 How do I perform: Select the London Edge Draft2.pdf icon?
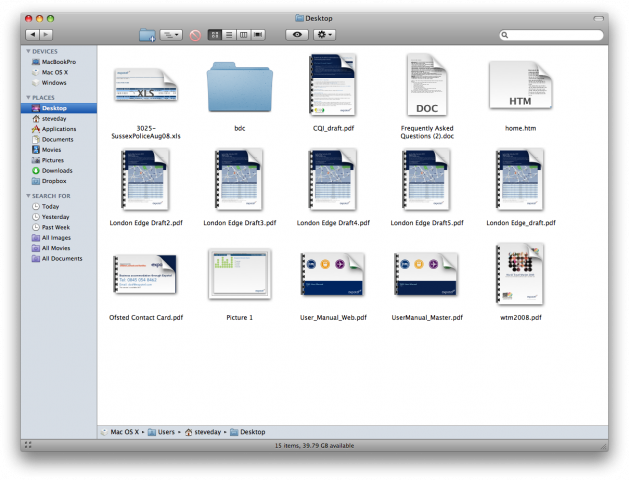146,180
